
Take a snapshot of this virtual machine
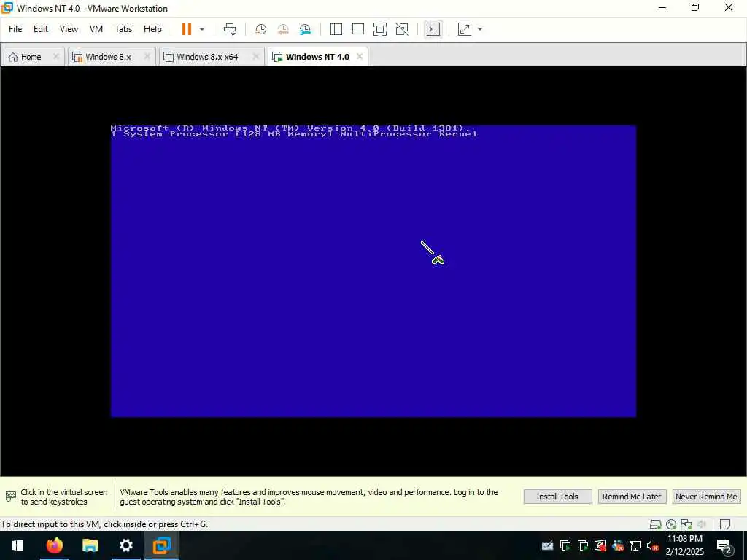(260, 29)
